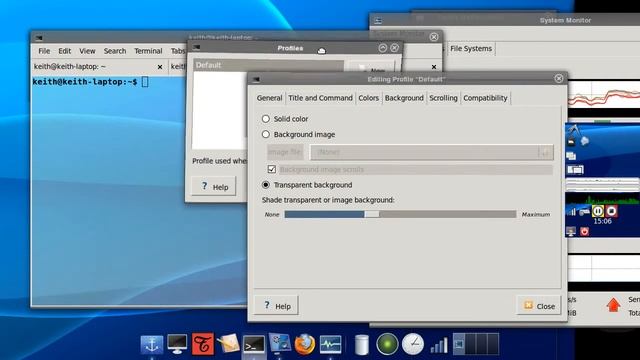The height and width of the screenshot is (360, 640).
Task: Click the stacked windows icon in the side panel
Action: point(571,156)
